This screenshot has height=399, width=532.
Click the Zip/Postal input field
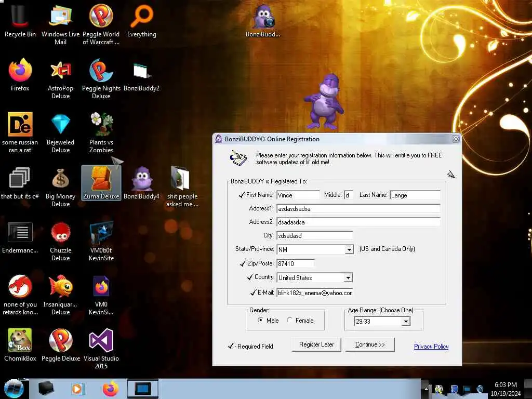coord(296,263)
